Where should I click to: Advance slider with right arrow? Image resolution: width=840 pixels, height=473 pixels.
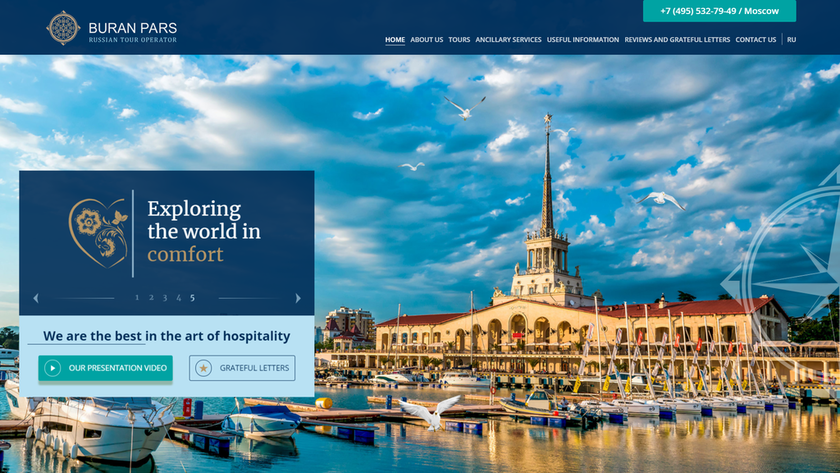(298, 298)
